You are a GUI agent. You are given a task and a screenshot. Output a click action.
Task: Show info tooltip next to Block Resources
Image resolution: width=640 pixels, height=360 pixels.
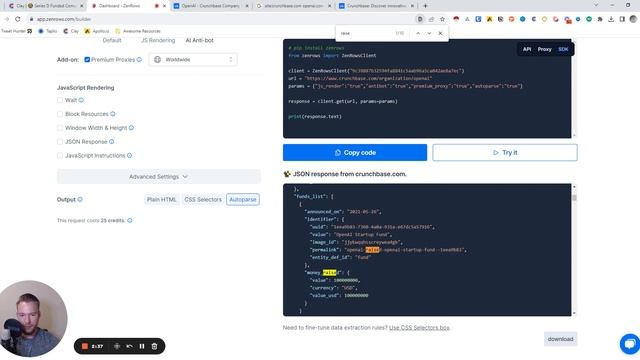113,114
